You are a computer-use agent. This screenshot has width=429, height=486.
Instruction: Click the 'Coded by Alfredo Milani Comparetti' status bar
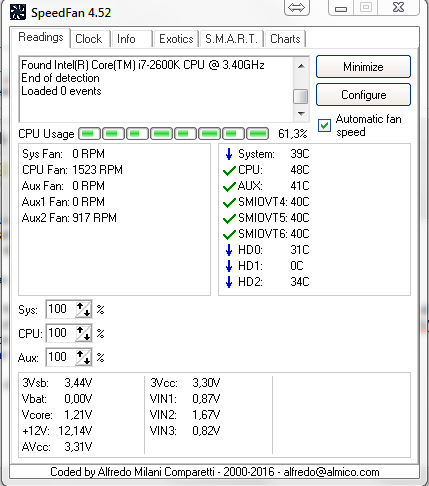point(215,472)
